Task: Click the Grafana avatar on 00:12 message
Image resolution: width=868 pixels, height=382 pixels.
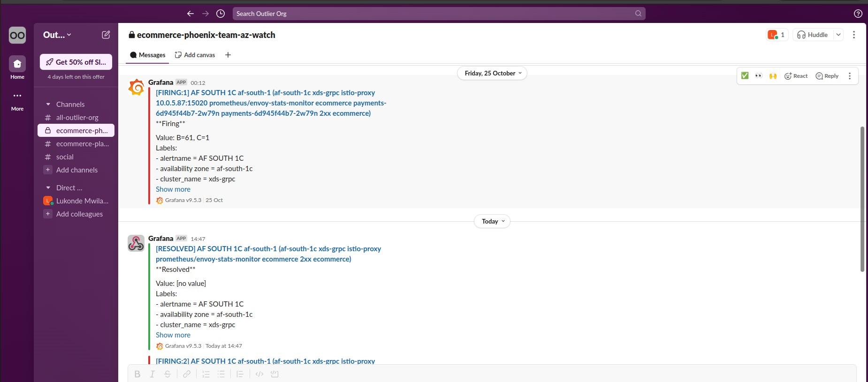Action: click(x=136, y=87)
